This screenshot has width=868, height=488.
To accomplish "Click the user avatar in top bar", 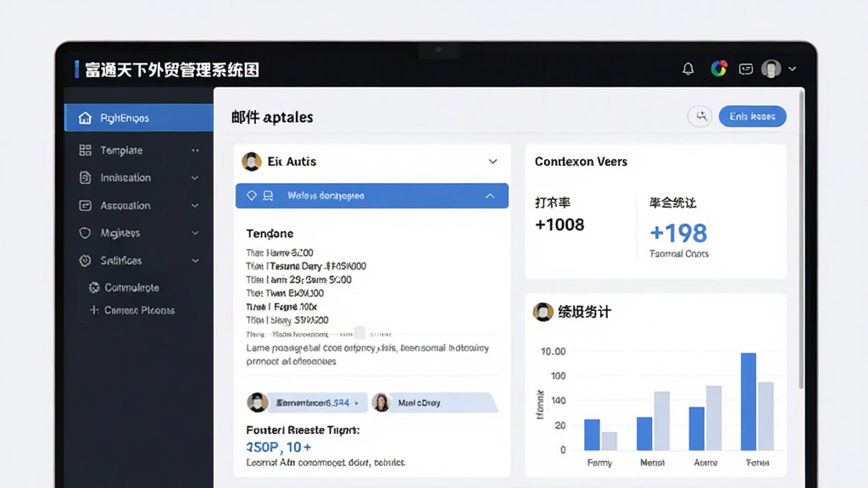I will [771, 69].
